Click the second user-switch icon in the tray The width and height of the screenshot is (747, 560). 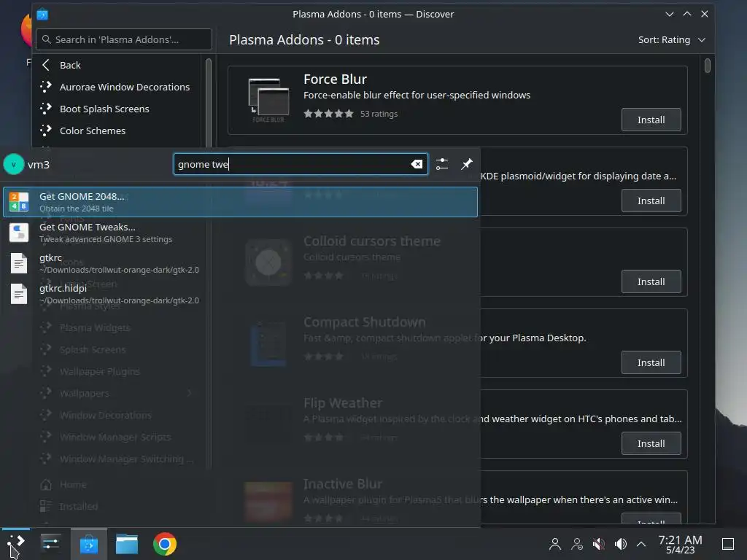tap(577, 544)
